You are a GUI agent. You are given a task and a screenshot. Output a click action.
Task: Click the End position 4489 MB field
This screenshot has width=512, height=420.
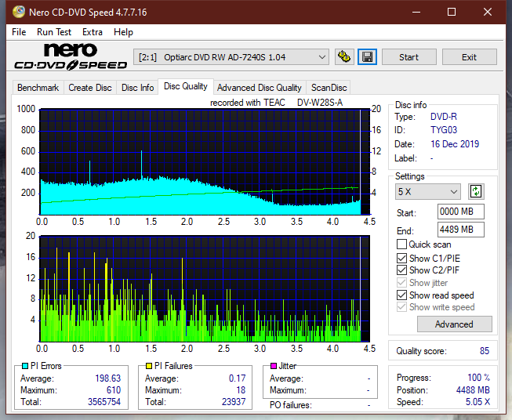pos(460,230)
